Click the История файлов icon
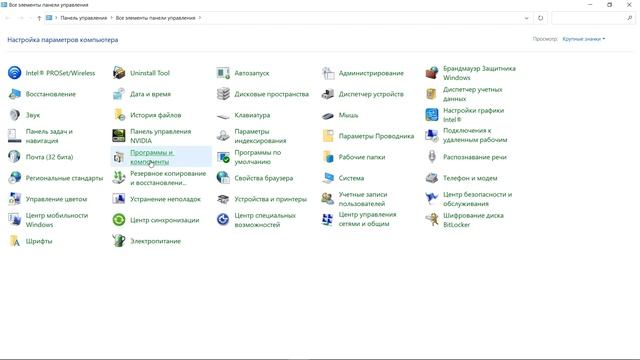The height and width of the screenshot is (360, 640). tap(119, 115)
